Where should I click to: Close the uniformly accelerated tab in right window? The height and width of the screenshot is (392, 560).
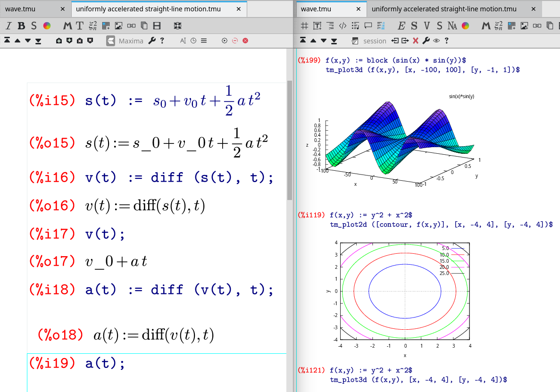[x=533, y=9]
